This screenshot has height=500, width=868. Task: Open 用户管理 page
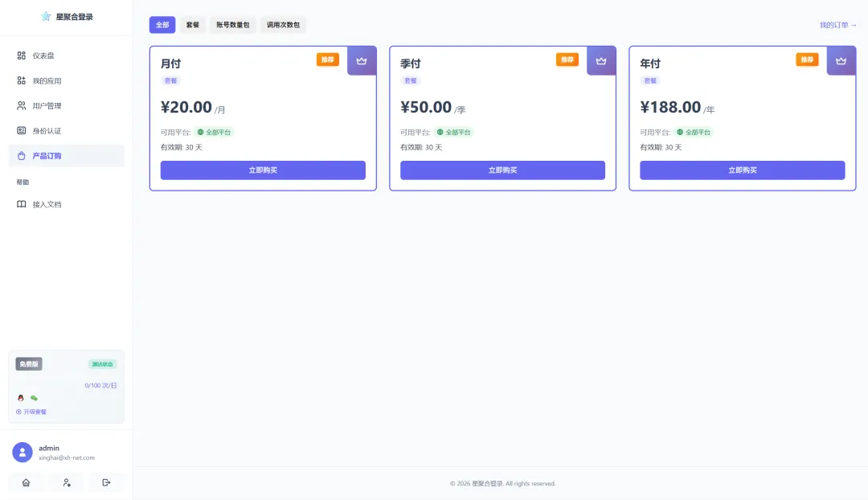pos(47,105)
